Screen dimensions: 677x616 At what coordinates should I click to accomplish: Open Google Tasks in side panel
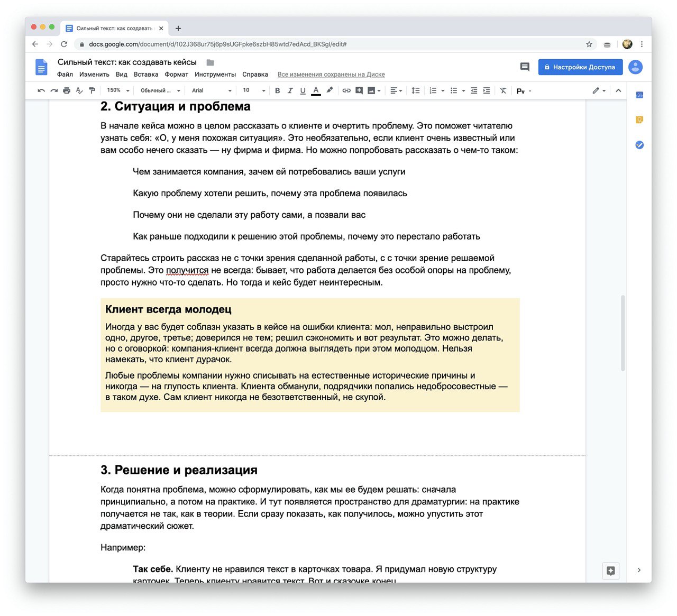[x=639, y=145]
